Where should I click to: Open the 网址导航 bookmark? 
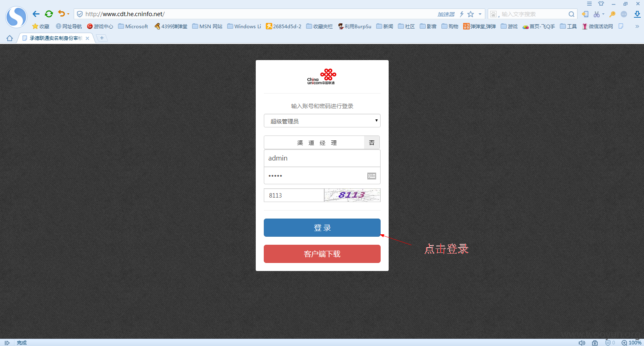(69, 26)
